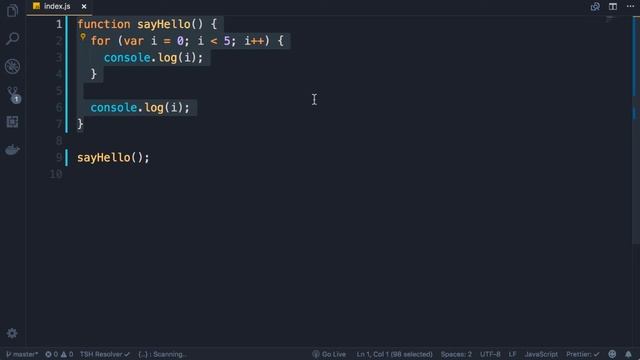
Task: Click the vertical scrollbar of the editor
Action: (x=636, y=131)
